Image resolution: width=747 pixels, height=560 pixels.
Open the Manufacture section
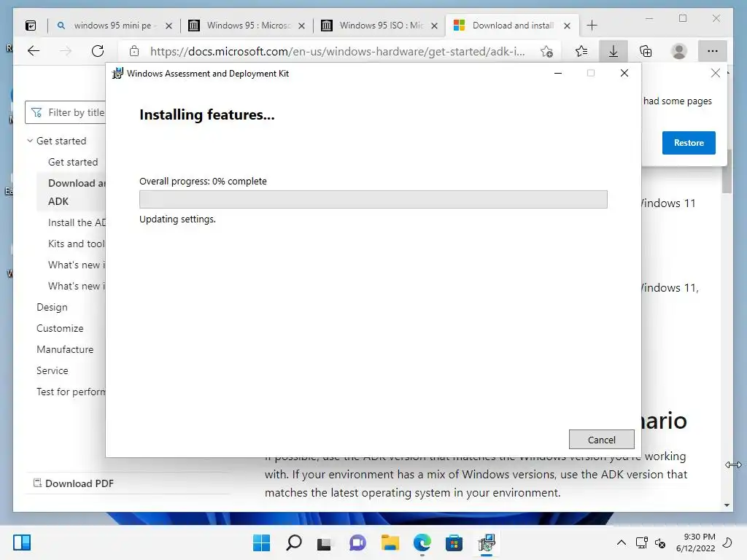click(x=65, y=349)
